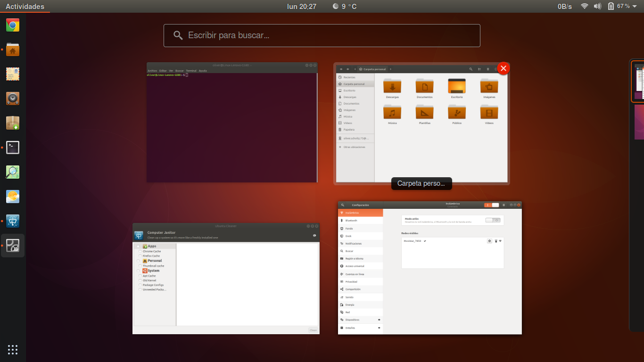
Task: Open Editar menu in the terminal window
Action: point(163,71)
